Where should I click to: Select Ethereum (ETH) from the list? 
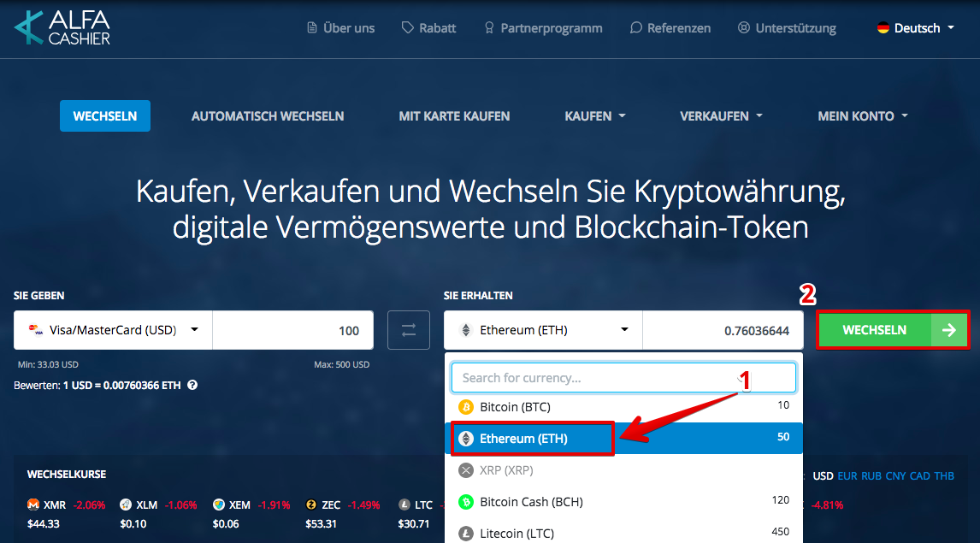coord(623,438)
